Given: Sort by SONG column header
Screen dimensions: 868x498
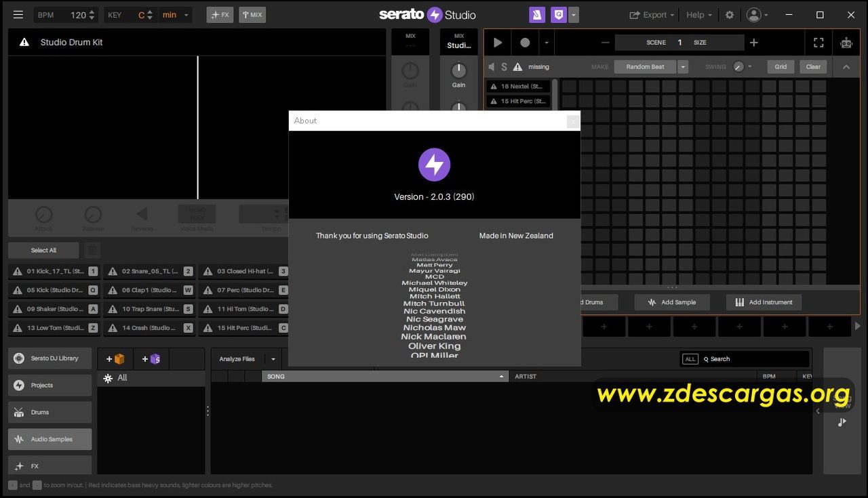Looking at the screenshot, I should point(384,376).
